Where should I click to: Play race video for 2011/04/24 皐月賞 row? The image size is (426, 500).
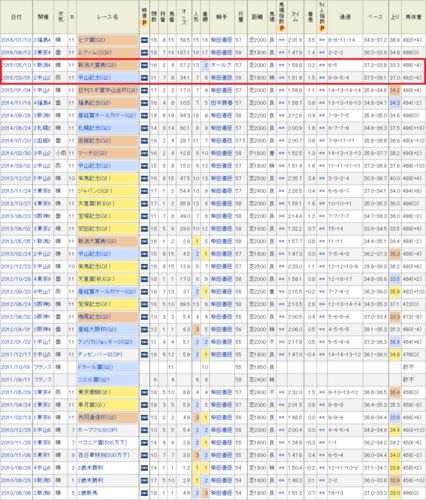(x=144, y=405)
